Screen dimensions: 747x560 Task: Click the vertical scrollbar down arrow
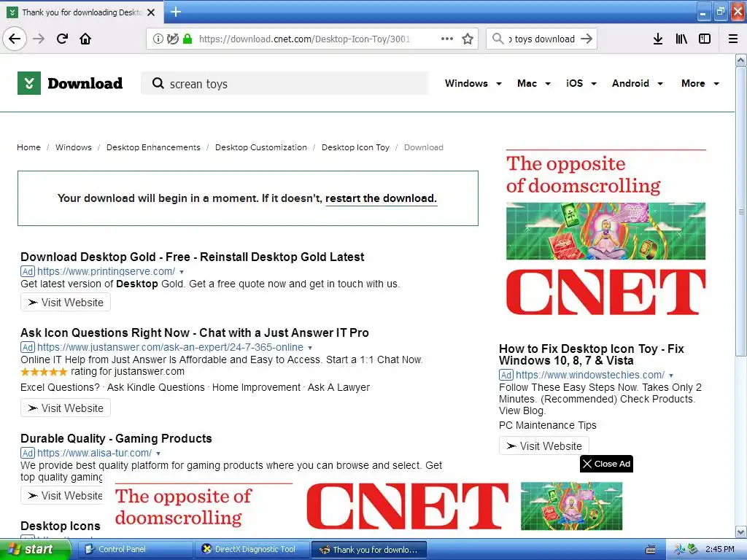point(741,532)
